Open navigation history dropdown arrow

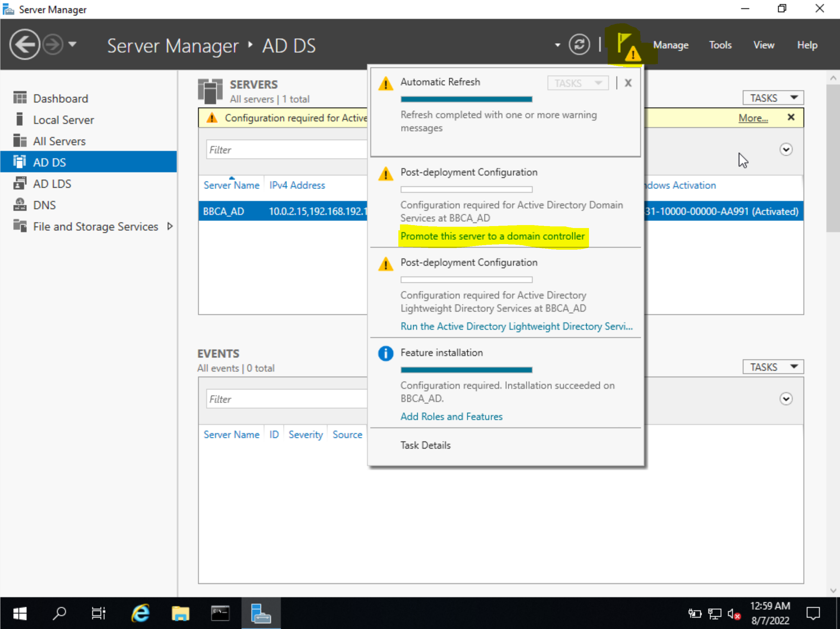point(72,44)
